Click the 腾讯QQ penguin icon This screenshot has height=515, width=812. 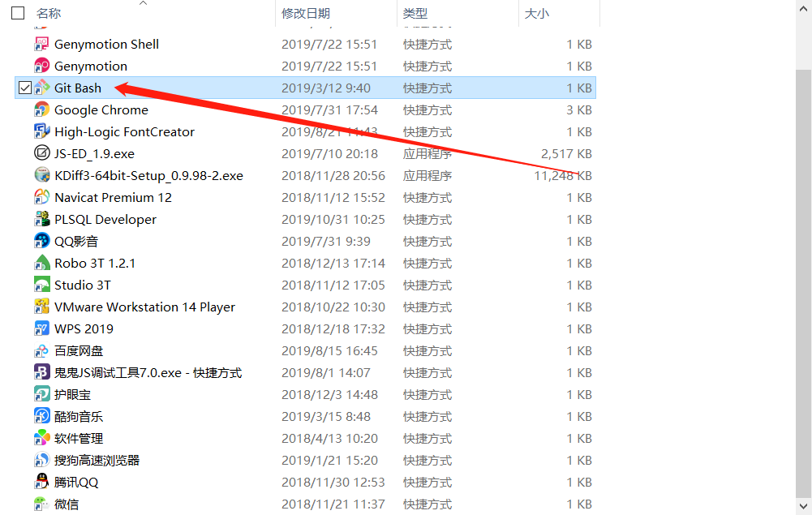[x=41, y=482]
